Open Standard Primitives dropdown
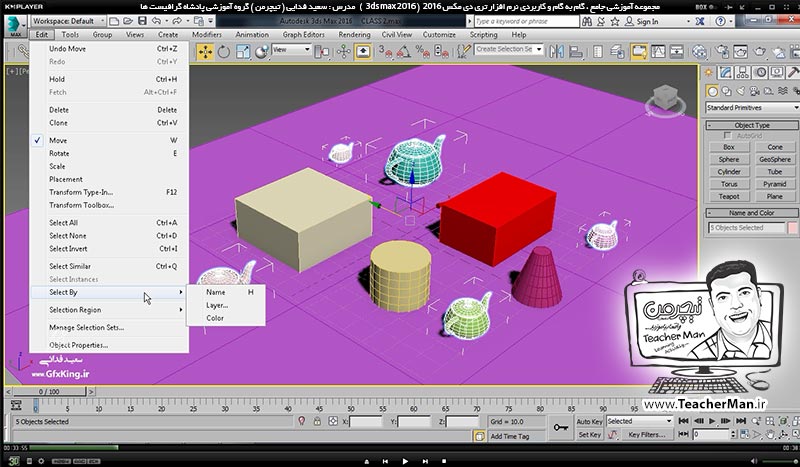 pyautogui.click(x=752, y=108)
